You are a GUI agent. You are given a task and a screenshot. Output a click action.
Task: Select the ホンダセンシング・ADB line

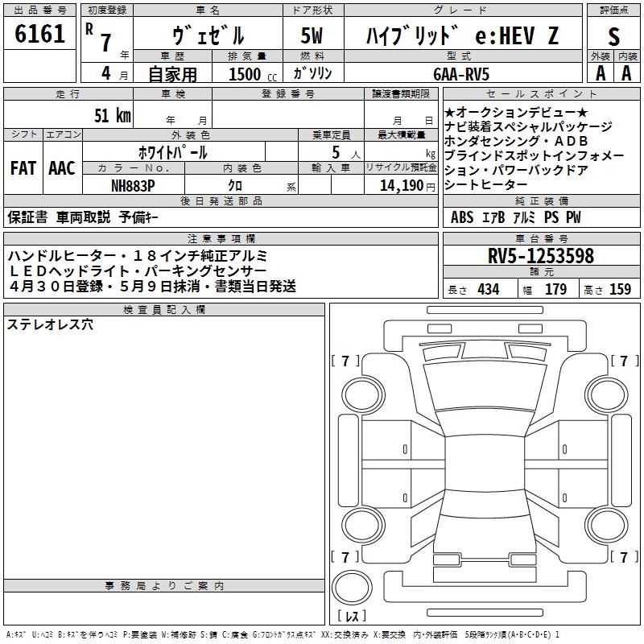(516, 141)
